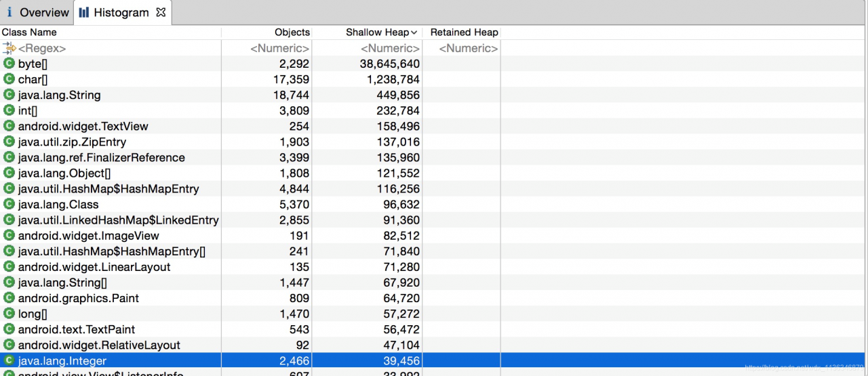
Task: Click the java.lang.Class class icon
Action: tap(9, 204)
